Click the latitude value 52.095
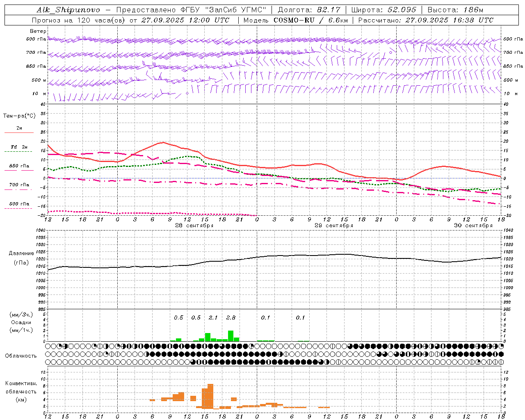The image size is (525, 420). click(402, 10)
